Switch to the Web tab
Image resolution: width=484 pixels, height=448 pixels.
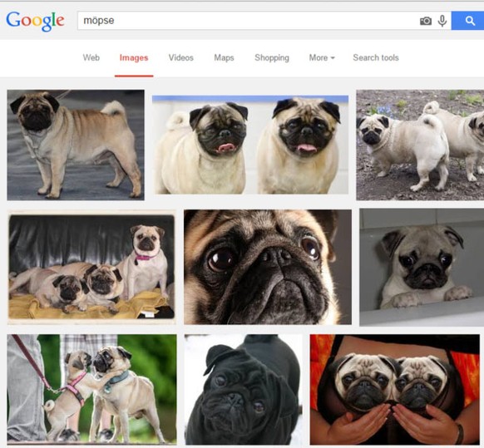[x=91, y=57]
